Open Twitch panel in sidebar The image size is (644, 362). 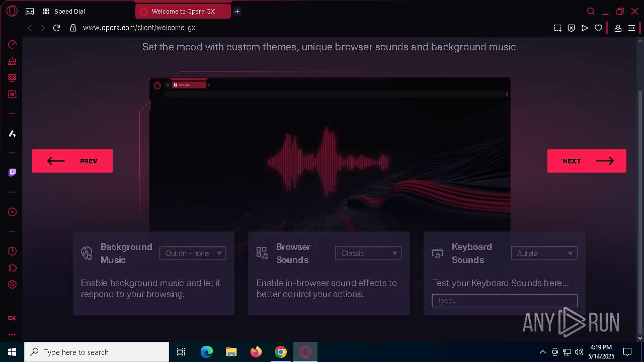click(x=12, y=172)
